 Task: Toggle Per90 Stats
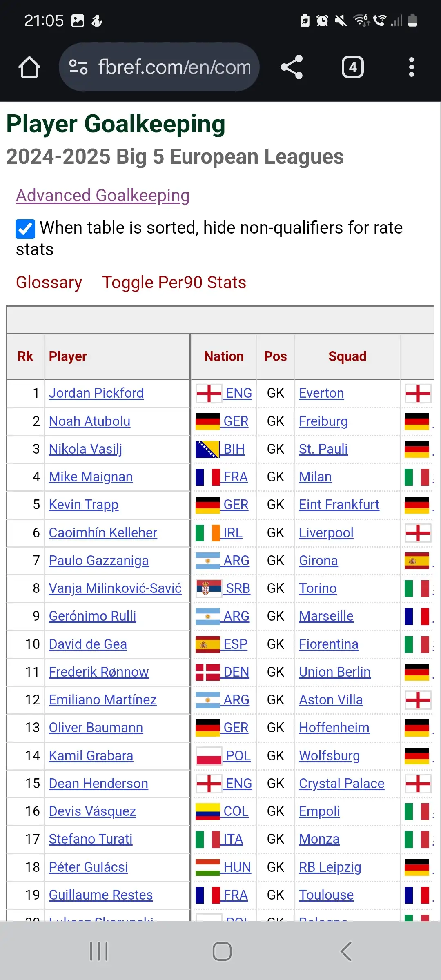[174, 283]
